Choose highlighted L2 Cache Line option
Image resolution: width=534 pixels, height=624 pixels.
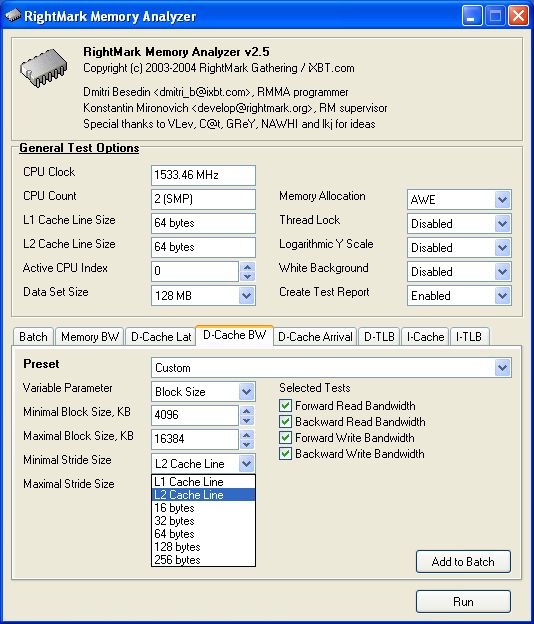pos(203,495)
